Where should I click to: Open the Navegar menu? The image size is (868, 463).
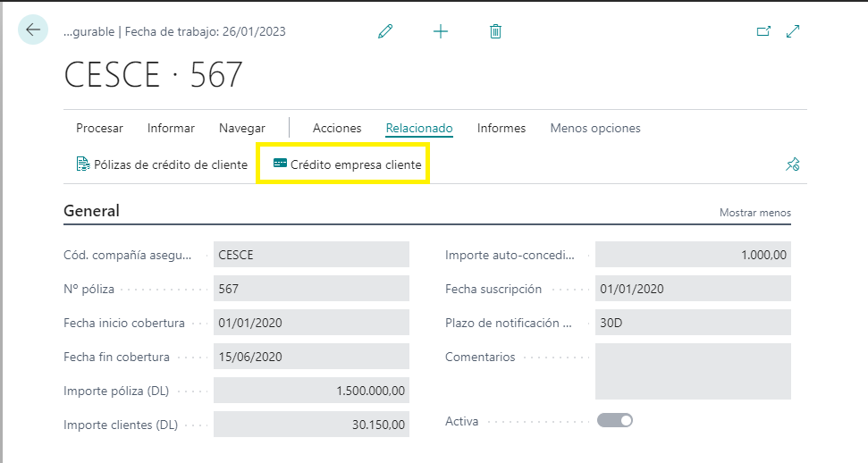coord(242,128)
